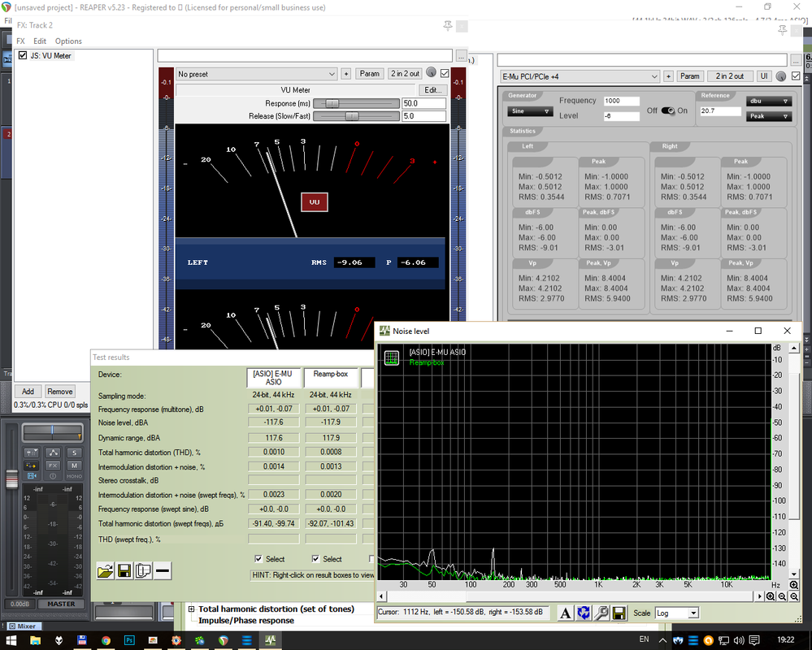Open the Edit menu in FX window
This screenshot has width=812, height=650.
40,41
